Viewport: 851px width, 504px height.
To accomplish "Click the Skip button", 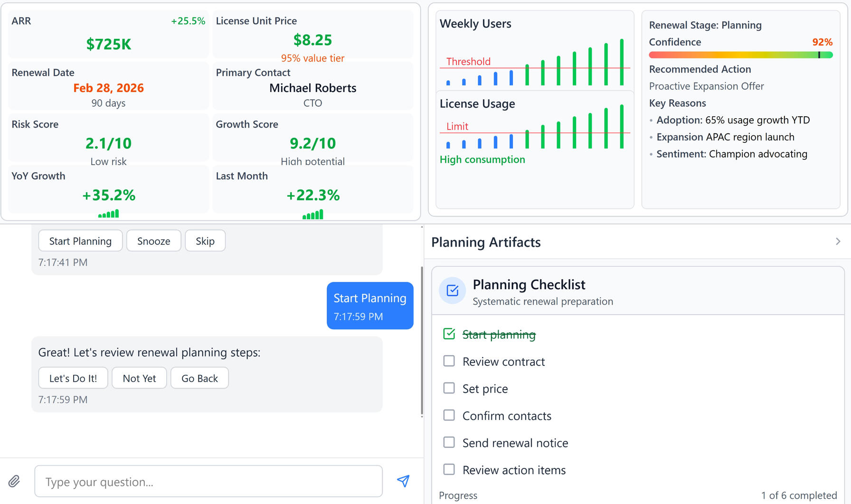I will tap(205, 241).
